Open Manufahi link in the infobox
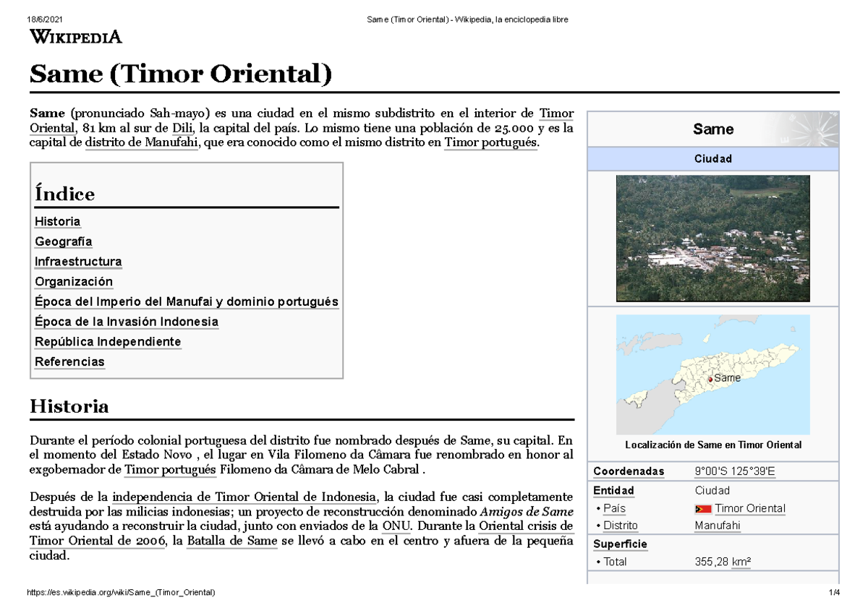 [716, 526]
